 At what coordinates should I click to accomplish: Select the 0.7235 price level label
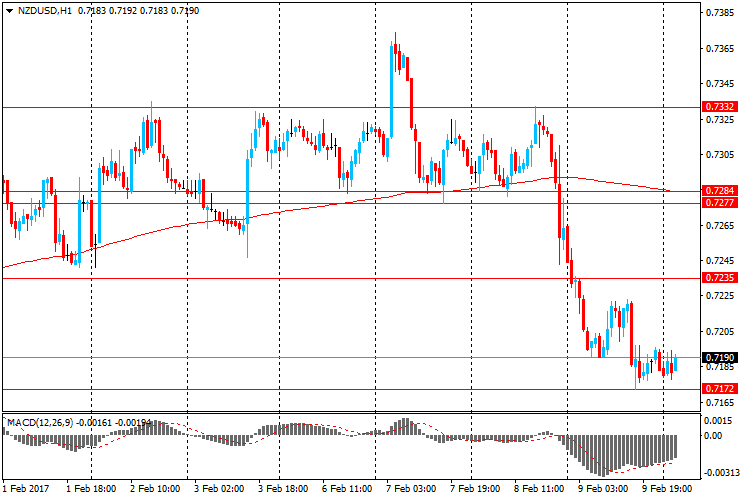(x=720, y=278)
